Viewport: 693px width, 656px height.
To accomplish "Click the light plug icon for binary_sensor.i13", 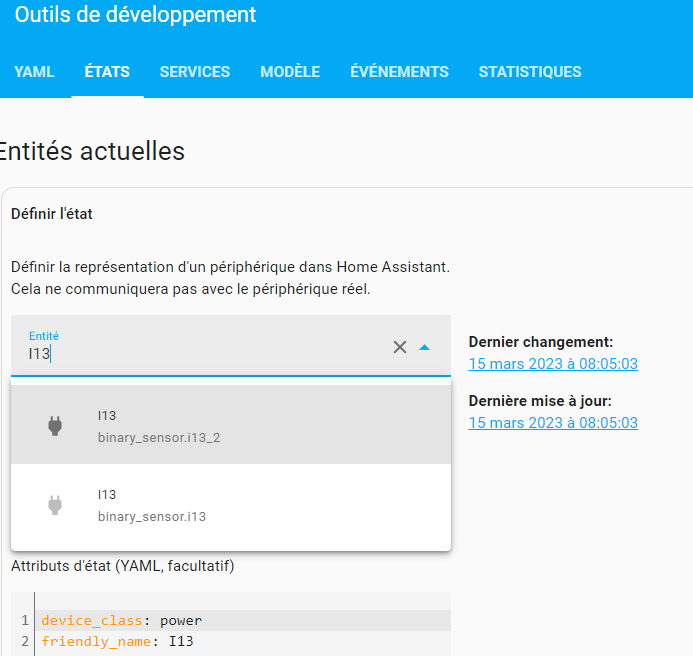I will tap(55, 505).
